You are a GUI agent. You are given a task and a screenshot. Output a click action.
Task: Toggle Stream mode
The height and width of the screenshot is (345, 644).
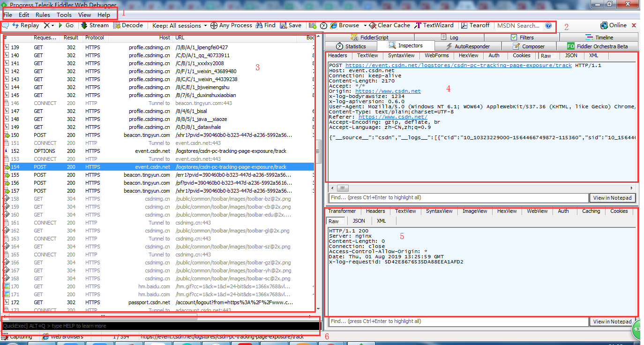pos(95,25)
